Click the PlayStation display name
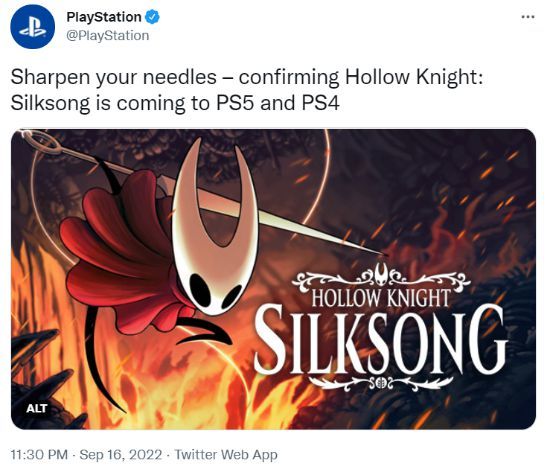550x469 pixels. [x=104, y=17]
